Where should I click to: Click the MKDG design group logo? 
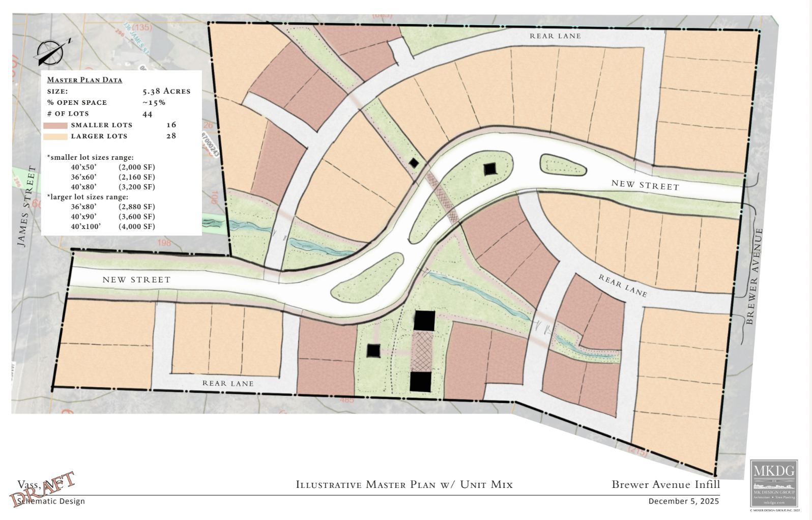[x=774, y=483]
